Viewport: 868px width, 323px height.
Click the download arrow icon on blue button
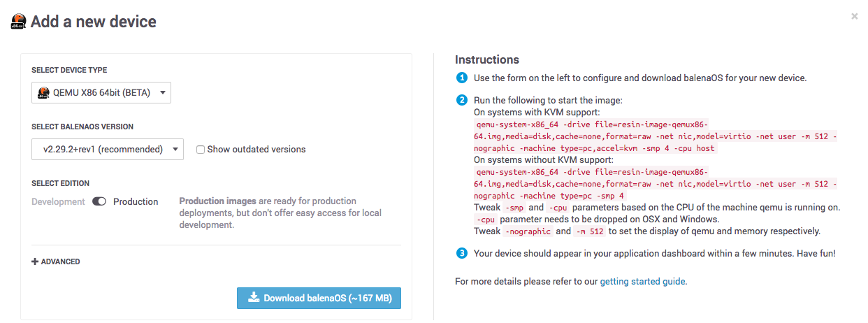pyautogui.click(x=254, y=298)
